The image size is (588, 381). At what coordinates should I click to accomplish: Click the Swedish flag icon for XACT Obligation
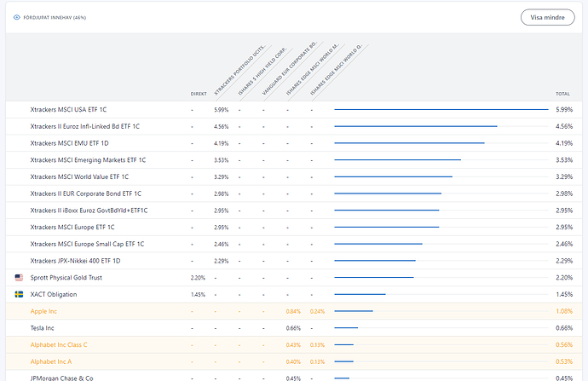[19, 294]
